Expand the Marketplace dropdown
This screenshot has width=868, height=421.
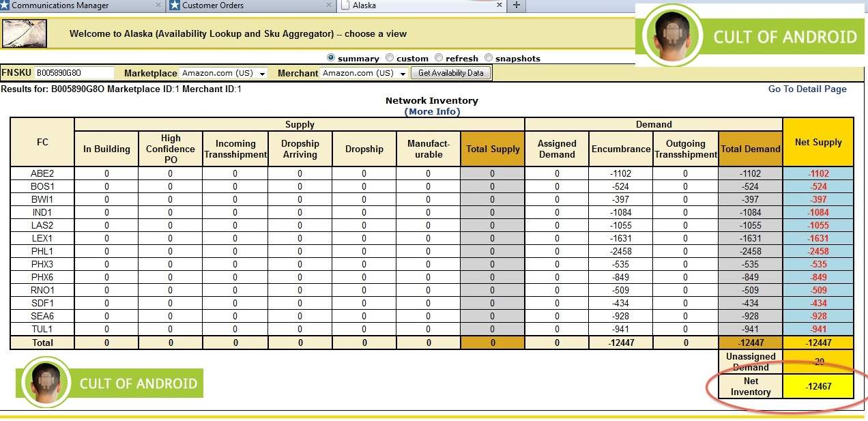[223, 73]
